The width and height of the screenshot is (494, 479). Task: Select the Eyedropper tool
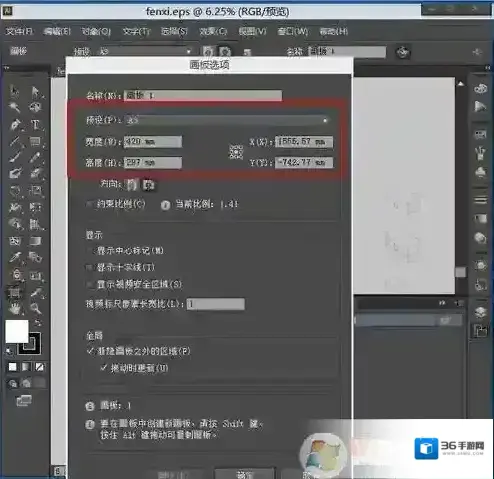coord(15,257)
